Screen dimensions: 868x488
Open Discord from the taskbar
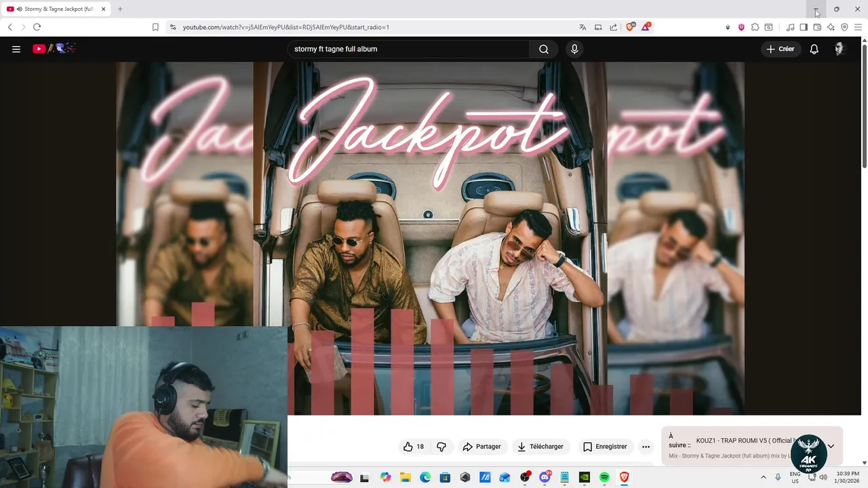(x=545, y=477)
